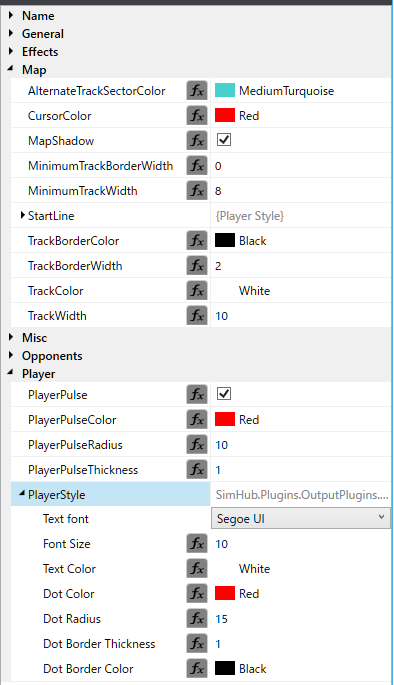Click the Dot Color red swatch
Screen dimensions: 394x685
(225, 593)
